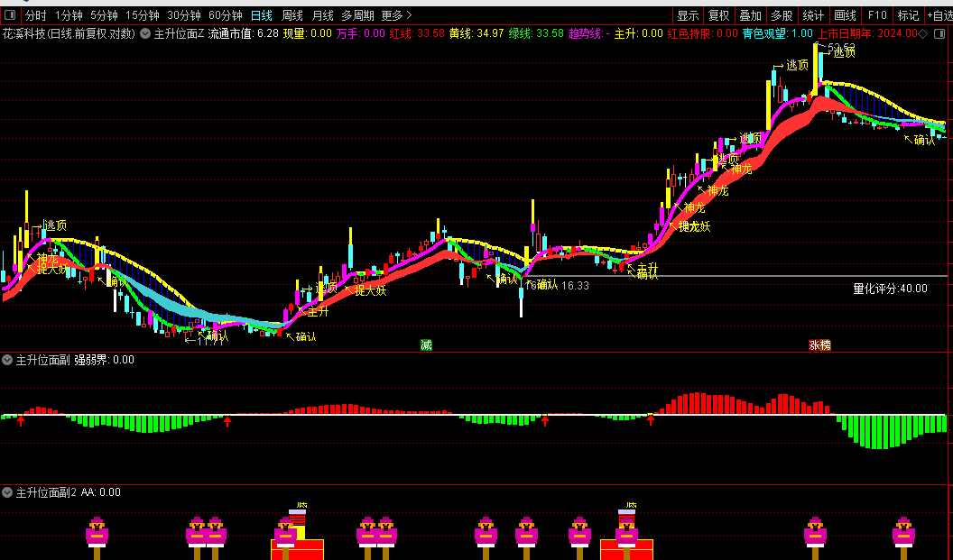953x560 pixels.
Task: Add stock via +自选 button
Action: (939, 15)
